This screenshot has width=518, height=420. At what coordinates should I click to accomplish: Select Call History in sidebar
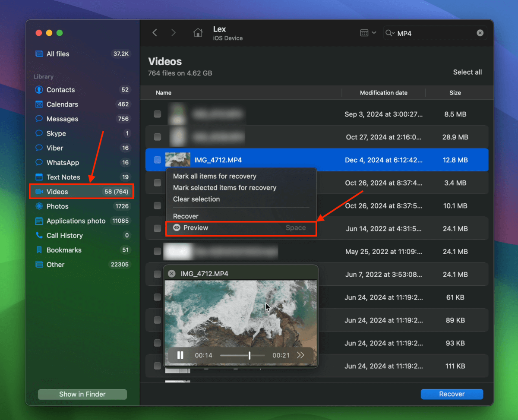coord(64,235)
